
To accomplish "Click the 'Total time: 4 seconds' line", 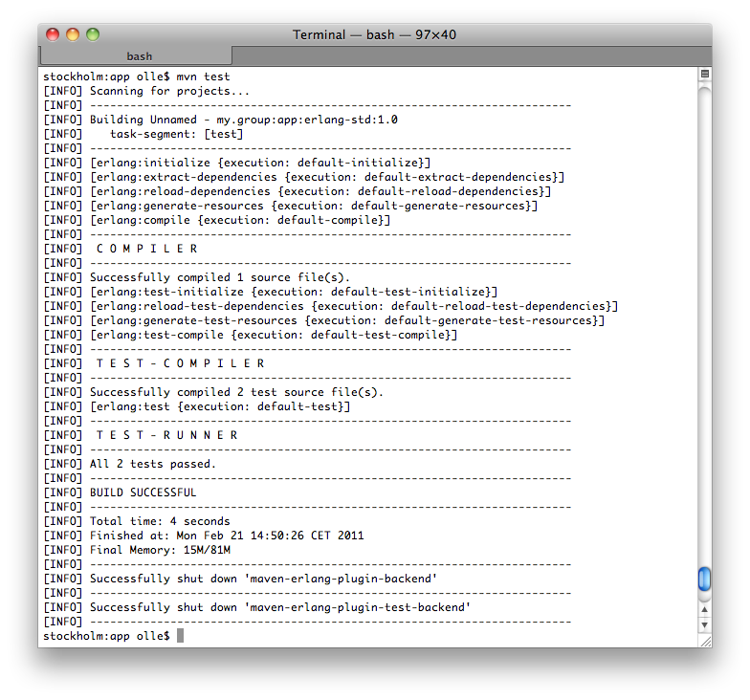I will (159, 521).
